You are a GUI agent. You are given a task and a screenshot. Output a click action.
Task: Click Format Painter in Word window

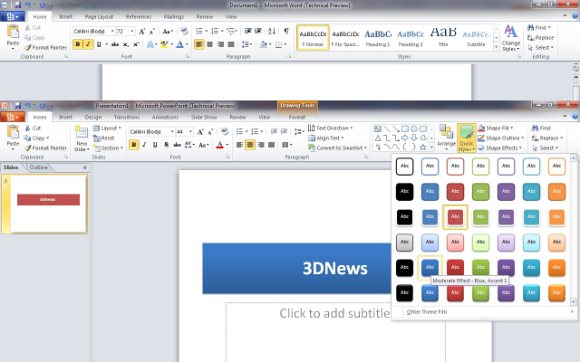[x=46, y=47]
